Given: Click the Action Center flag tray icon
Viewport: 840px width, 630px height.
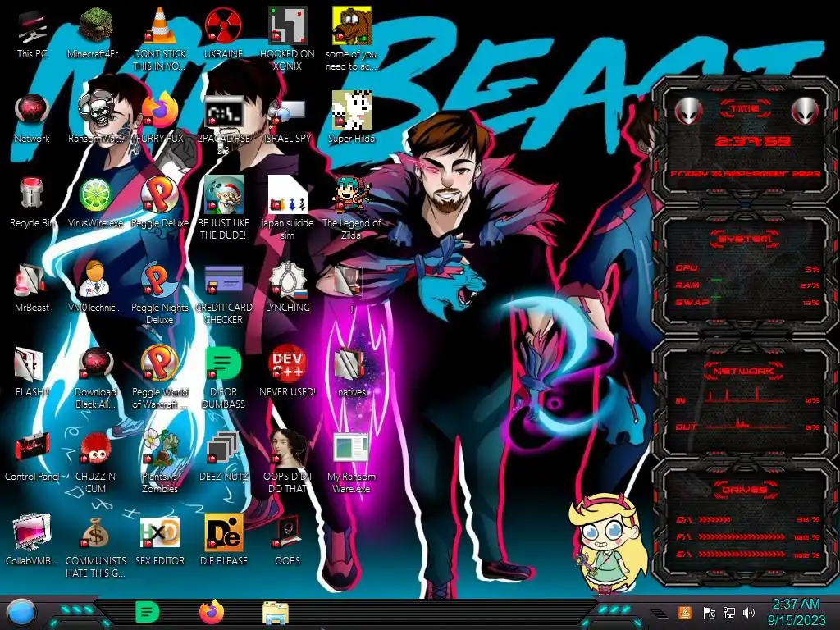Looking at the screenshot, I should (709, 612).
